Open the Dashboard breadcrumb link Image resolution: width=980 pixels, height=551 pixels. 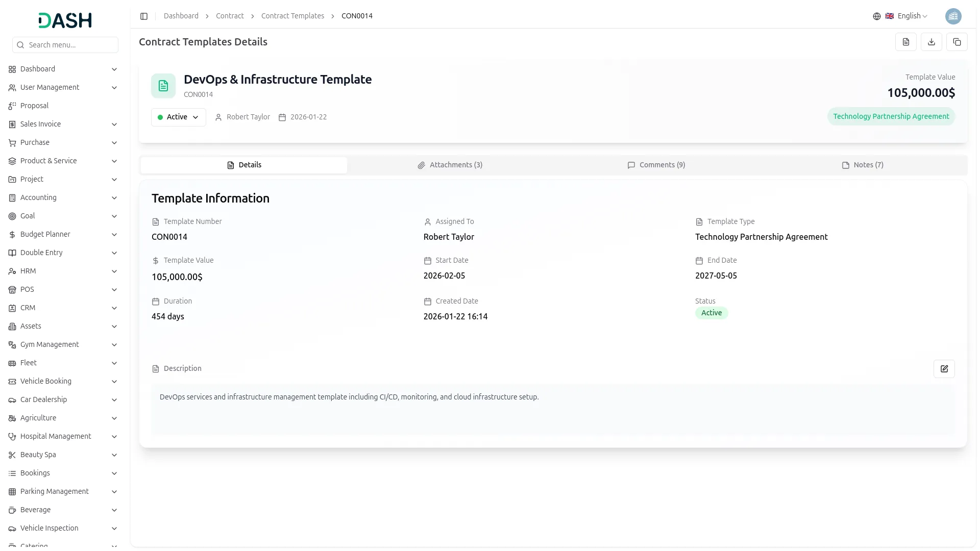click(x=181, y=16)
